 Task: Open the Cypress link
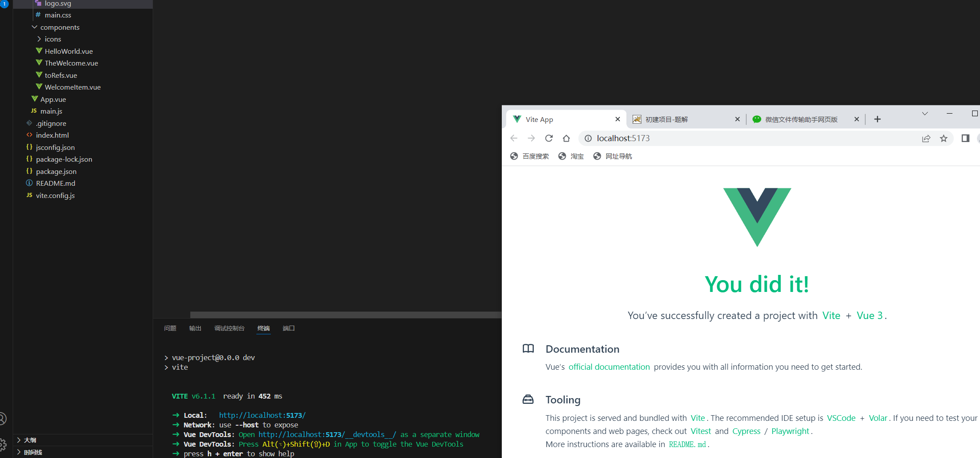[746, 431]
